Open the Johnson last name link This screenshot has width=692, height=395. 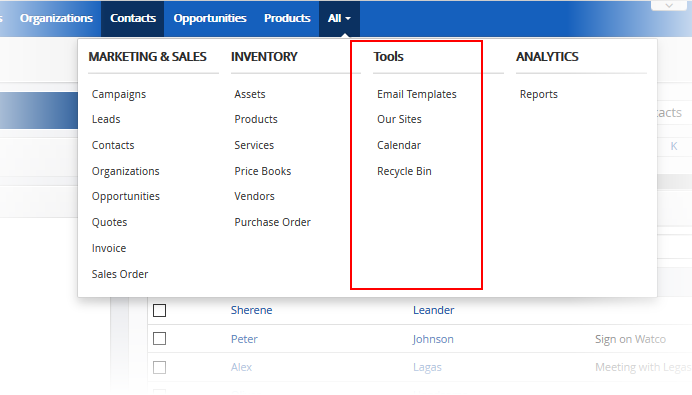(x=433, y=339)
